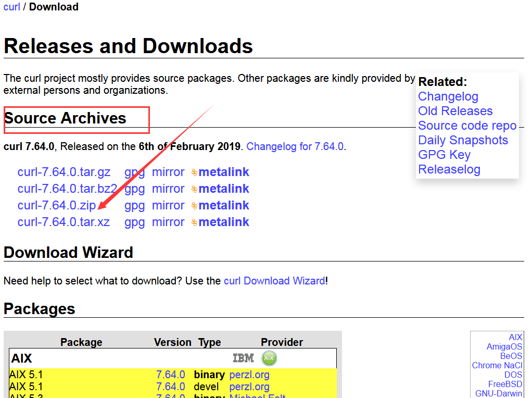Viewport: 532px width, 398px height.
Task: Open mirror link for tar.bz2 archive
Action: (x=168, y=189)
